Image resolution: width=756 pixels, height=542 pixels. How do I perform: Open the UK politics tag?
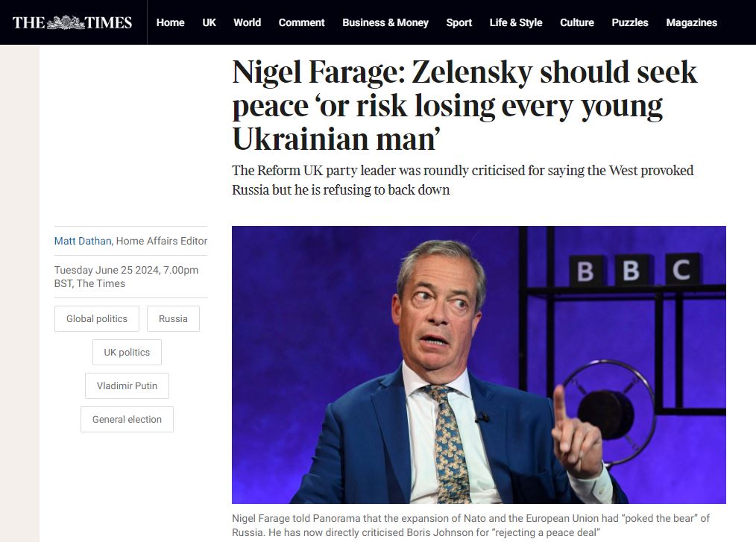coord(127,352)
